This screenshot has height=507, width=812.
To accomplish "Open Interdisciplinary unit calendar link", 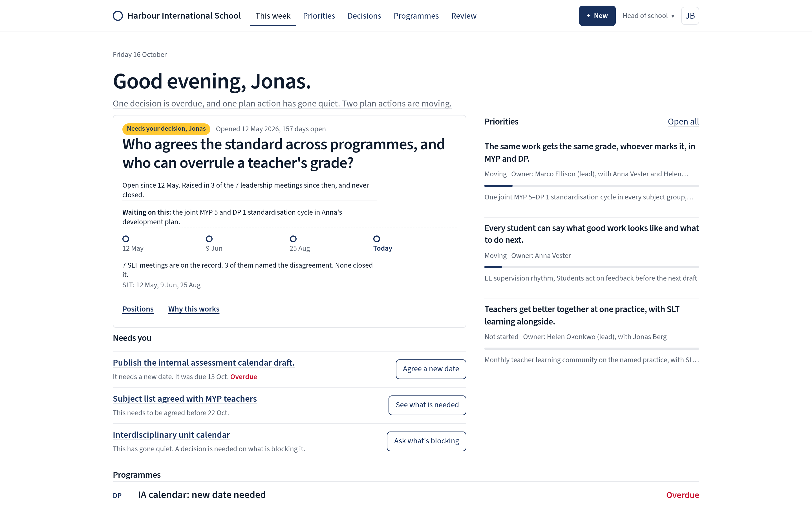I will [171, 435].
